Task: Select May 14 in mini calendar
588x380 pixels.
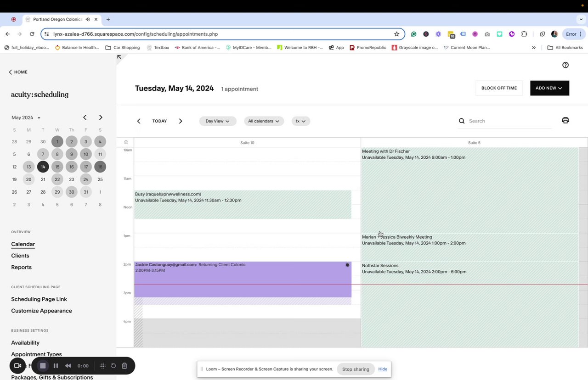Action: click(x=43, y=167)
